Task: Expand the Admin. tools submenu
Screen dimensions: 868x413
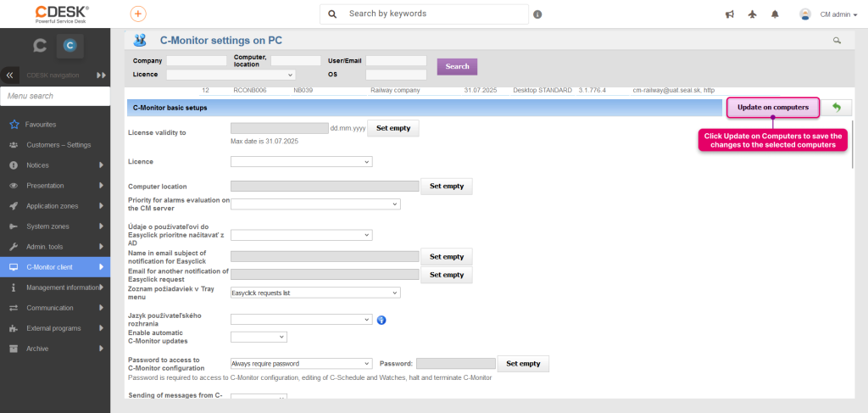Action: coord(55,247)
